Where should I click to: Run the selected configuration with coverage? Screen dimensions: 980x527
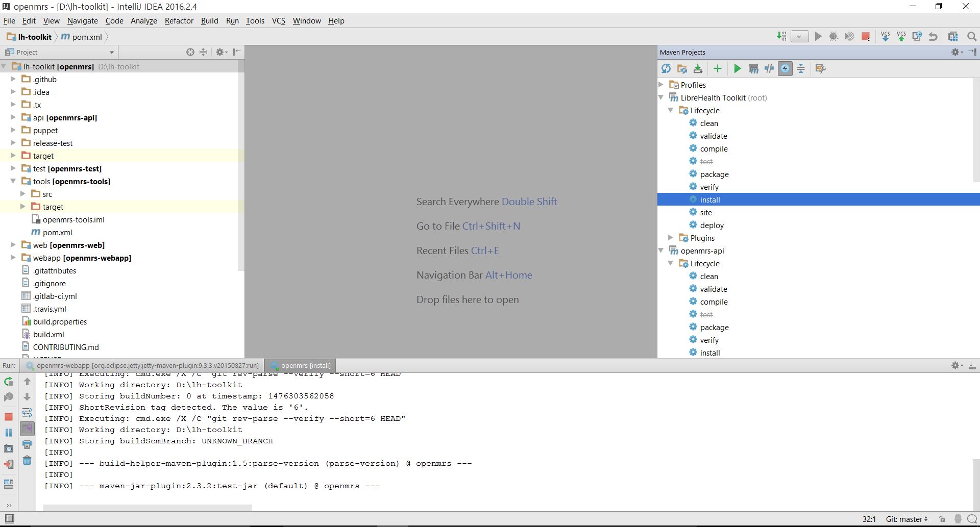click(850, 36)
